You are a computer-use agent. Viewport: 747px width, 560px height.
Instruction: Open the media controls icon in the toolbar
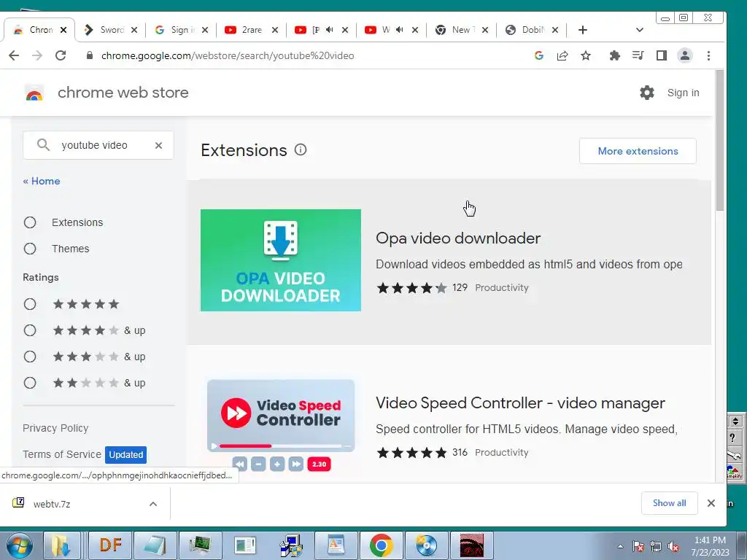pyautogui.click(x=638, y=55)
